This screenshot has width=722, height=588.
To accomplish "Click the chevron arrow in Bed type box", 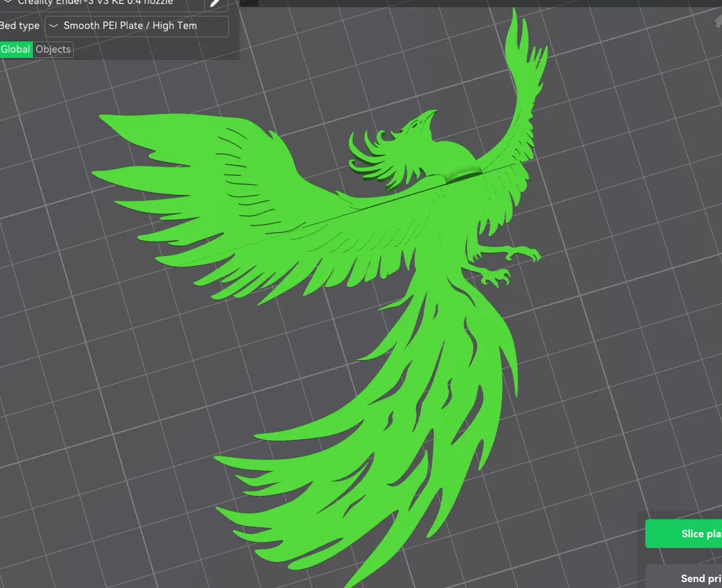I will point(53,26).
